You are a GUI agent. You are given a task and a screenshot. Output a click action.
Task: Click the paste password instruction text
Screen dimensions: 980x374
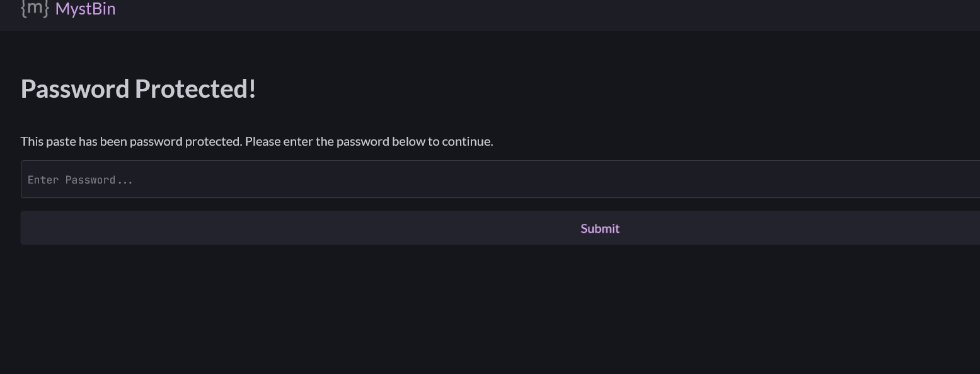pos(257,141)
